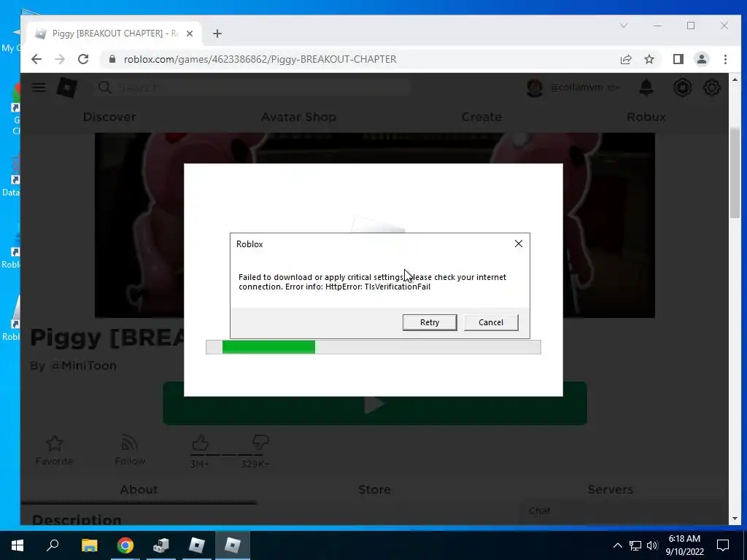Click the green Play button
Image resolution: width=747 pixels, height=560 pixels.
tap(374, 404)
